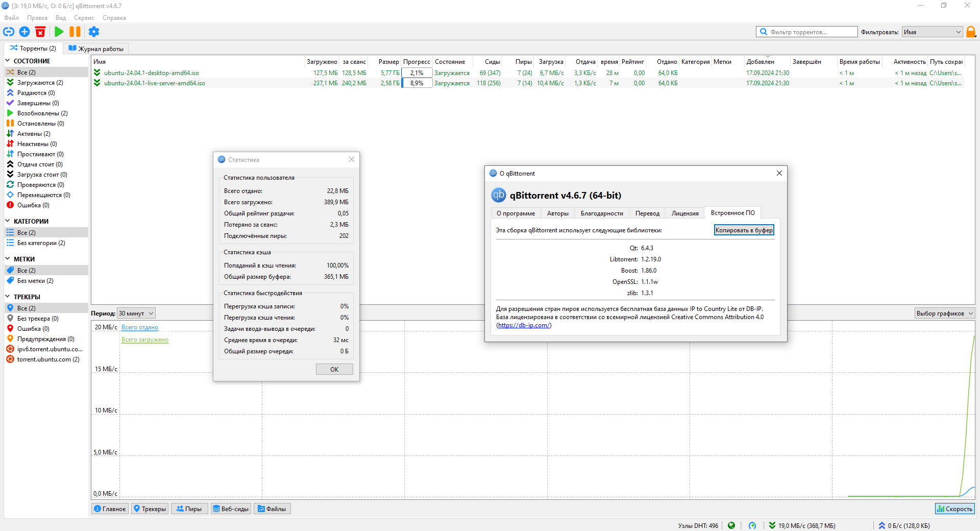Sort by the Прогресс column header

[416, 62]
